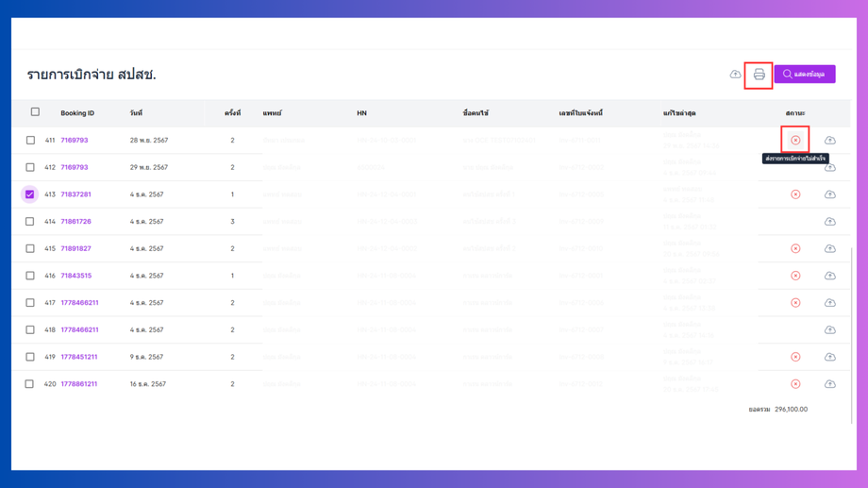Uncheck the checkbox for row 413
Image resolution: width=868 pixels, height=488 pixels.
[x=30, y=194]
